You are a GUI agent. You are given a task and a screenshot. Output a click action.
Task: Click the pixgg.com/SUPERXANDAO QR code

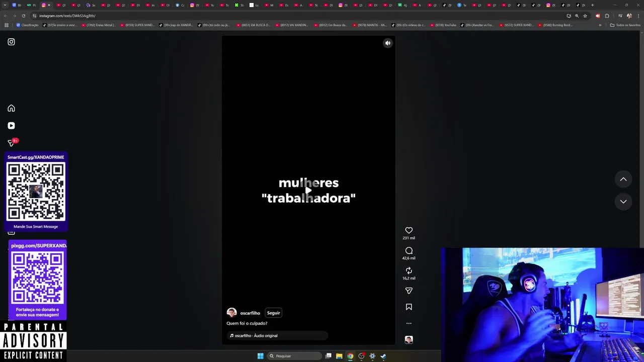pos(37,278)
